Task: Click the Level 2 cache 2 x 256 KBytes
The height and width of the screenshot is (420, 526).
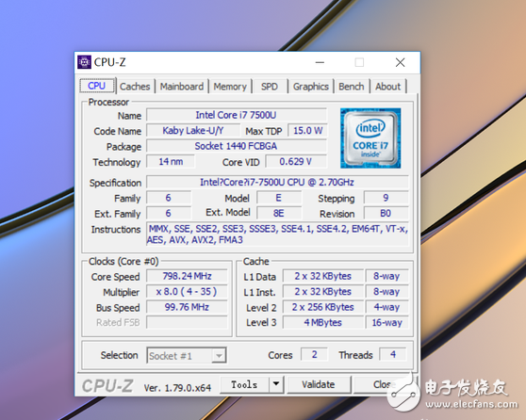Action: (323, 307)
